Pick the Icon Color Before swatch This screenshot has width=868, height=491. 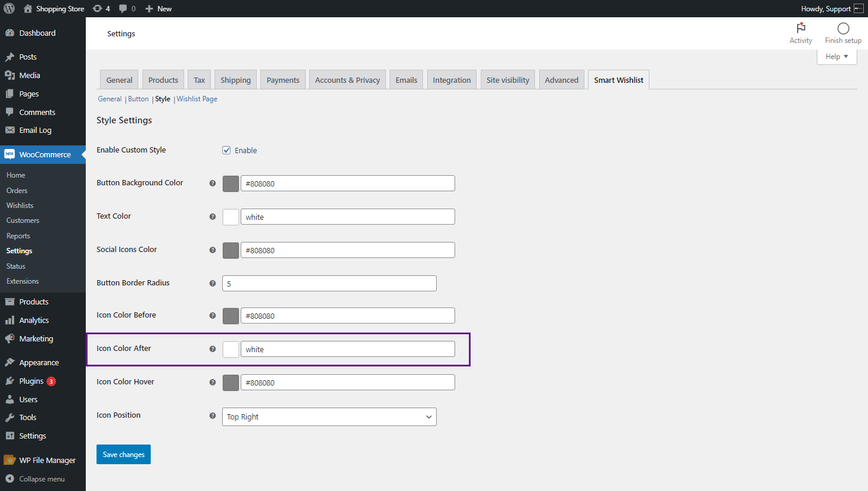pos(231,316)
